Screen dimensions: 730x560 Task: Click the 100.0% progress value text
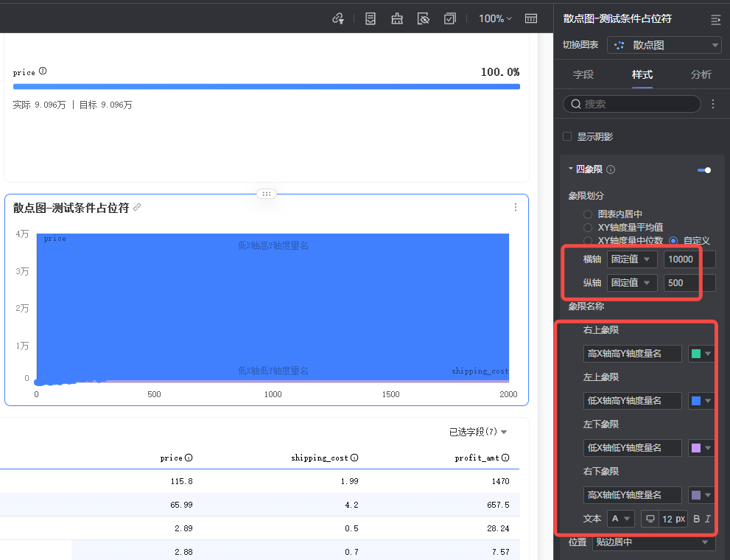click(500, 71)
